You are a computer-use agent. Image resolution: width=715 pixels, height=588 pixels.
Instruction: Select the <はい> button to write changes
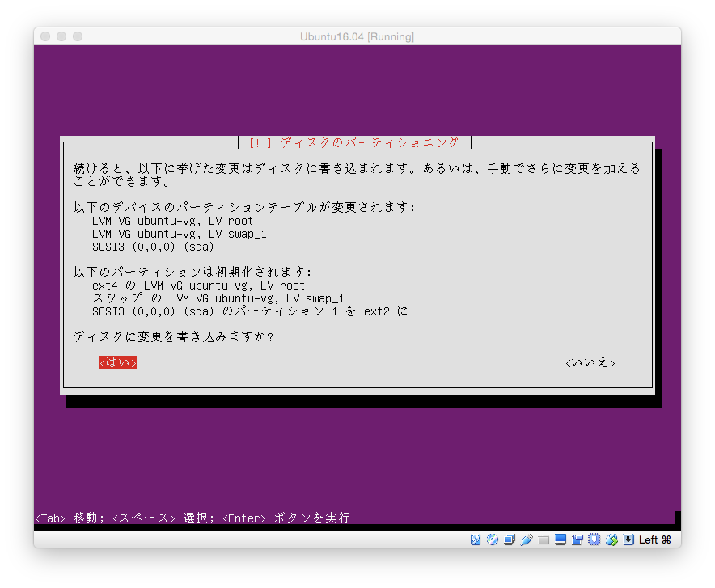117,362
